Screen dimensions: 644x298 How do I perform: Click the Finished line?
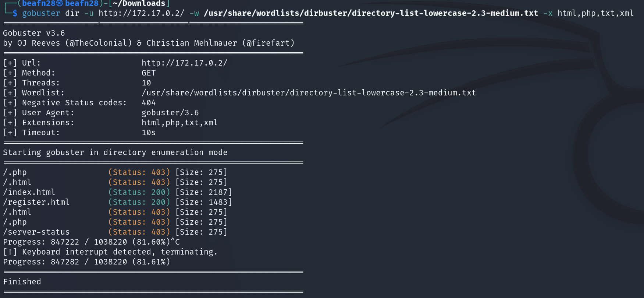point(22,282)
